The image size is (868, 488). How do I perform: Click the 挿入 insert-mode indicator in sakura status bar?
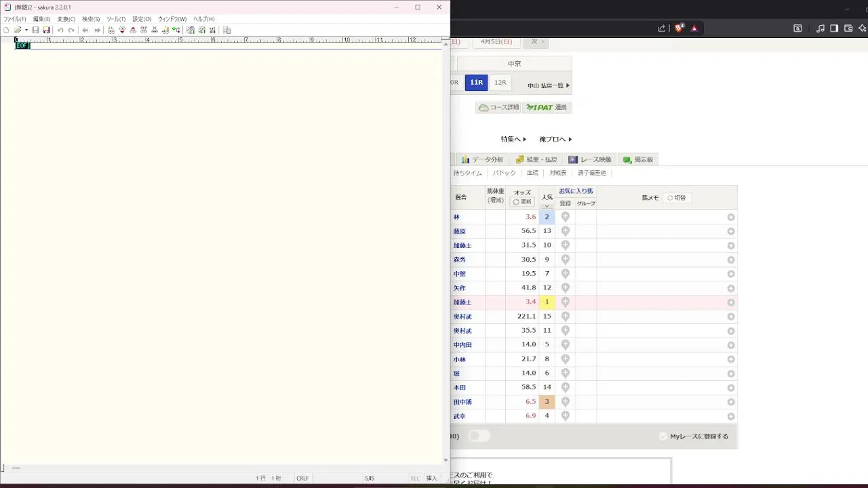tap(431, 478)
